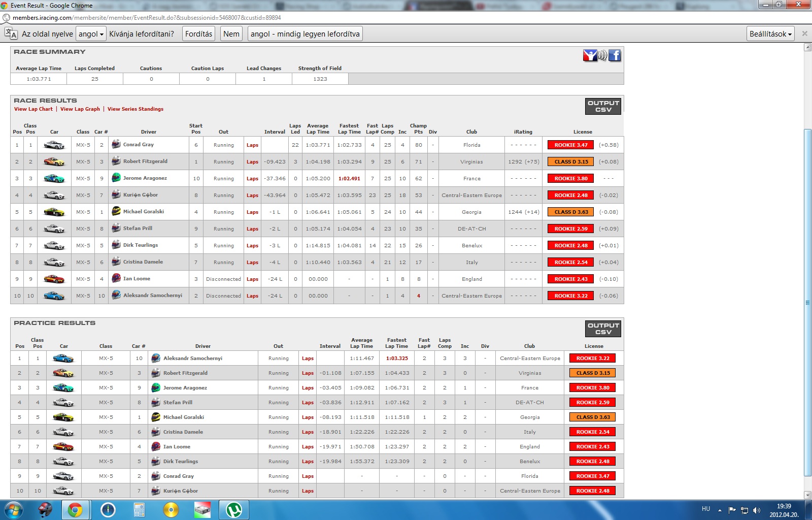The image size is (812, 520).
Task: Click the scroll down arrow of the page
Action: pos(807,495)
